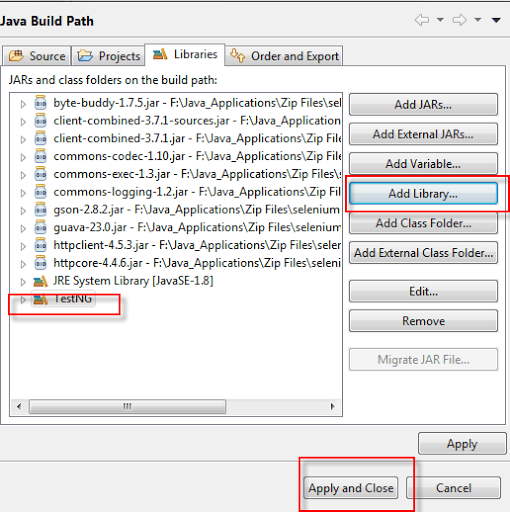Viewport: 510px width, 512px height.
Task: Select the commons-codec-1.10.jar row text
Action: pyautogui.click(x=197, y=156)
